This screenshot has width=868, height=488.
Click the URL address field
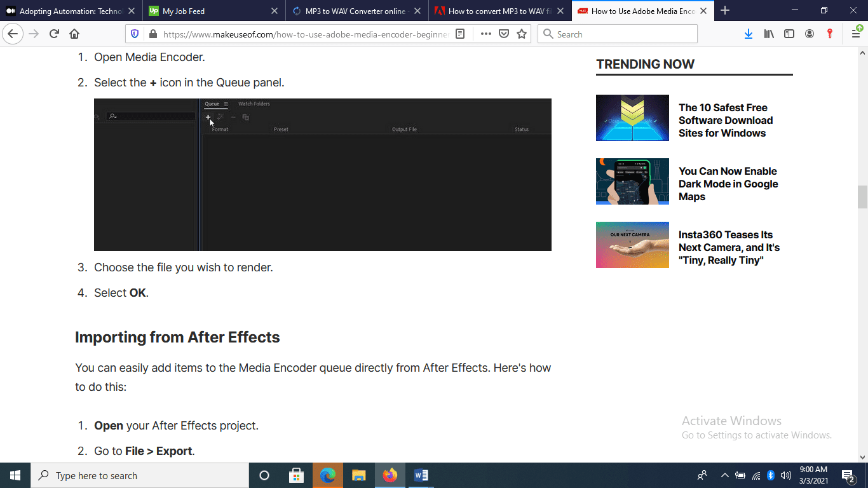click(305, 34)
